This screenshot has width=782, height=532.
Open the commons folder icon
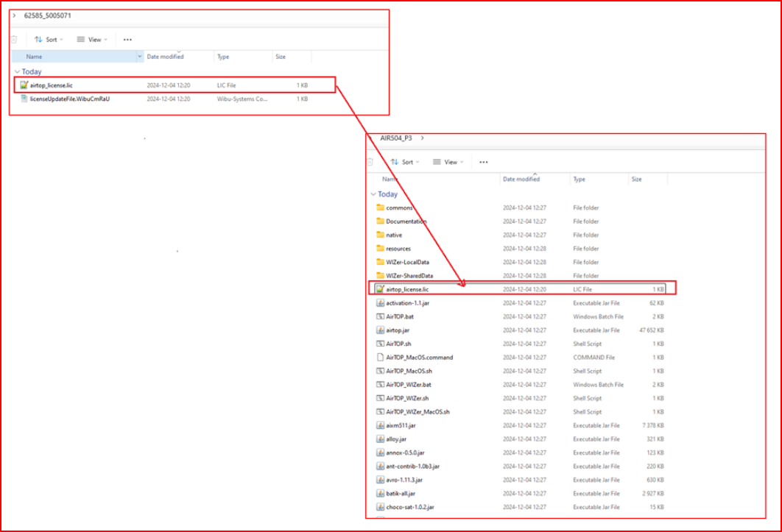click(x=381, y=208)
